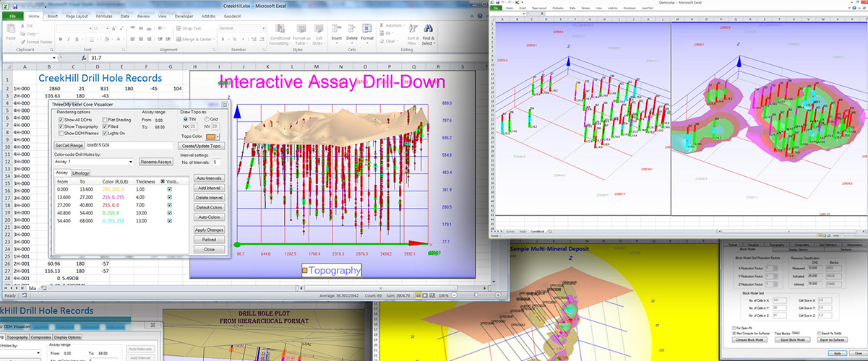The height and width of the screenshot is (361, 868).
Task: Switch to the Lithology tab in visualizer
Action: (x=81, y=173)
